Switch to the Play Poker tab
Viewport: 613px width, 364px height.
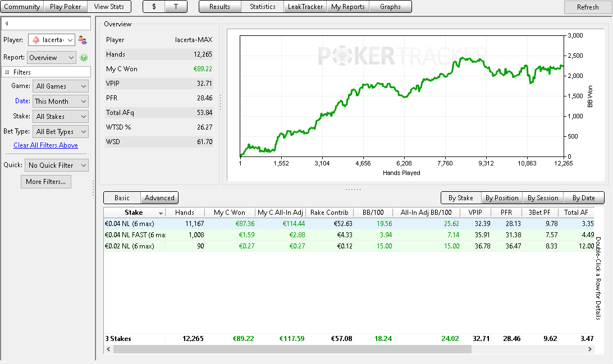click(65, 7)
